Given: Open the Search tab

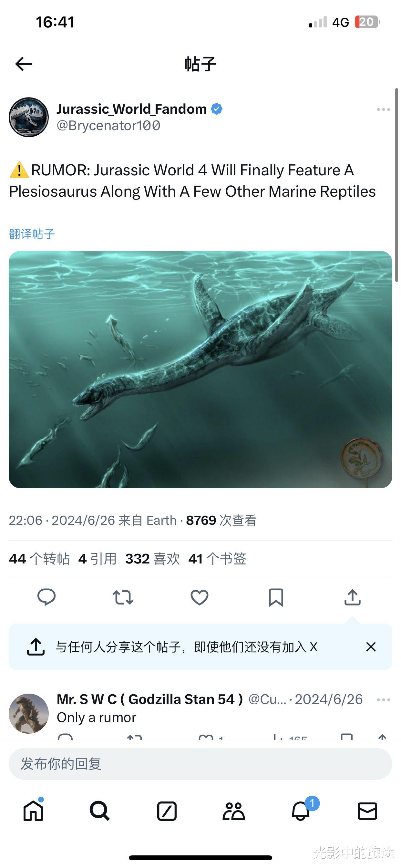Looking at the screenshot, I should (x=99, y=811).
